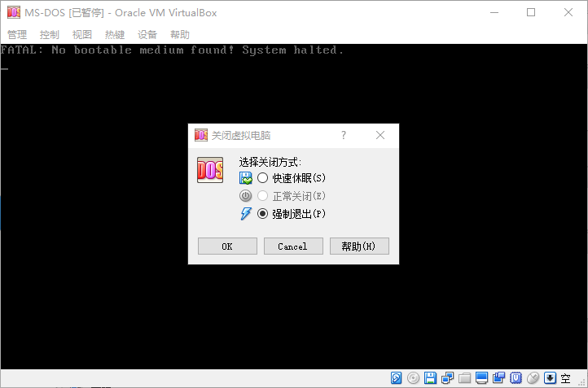Screen dimensions: 588x388
Task: Open the 视图 menu
Action: coord(82,35)
